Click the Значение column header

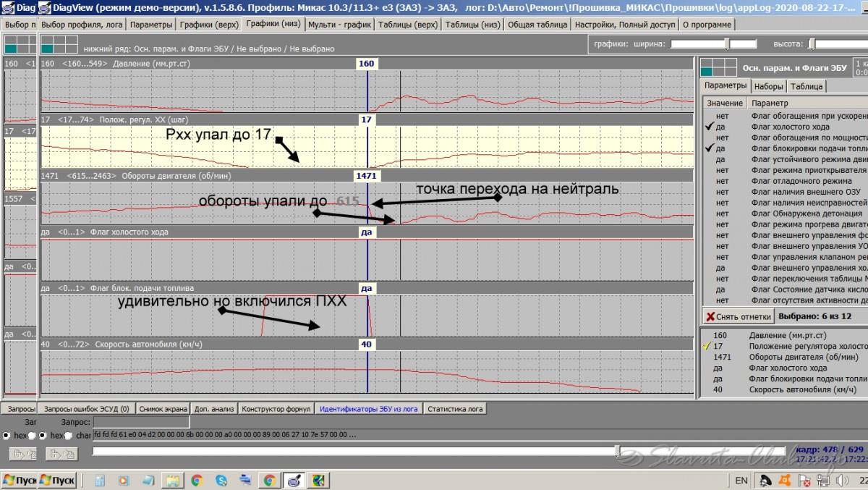[725, 104]
